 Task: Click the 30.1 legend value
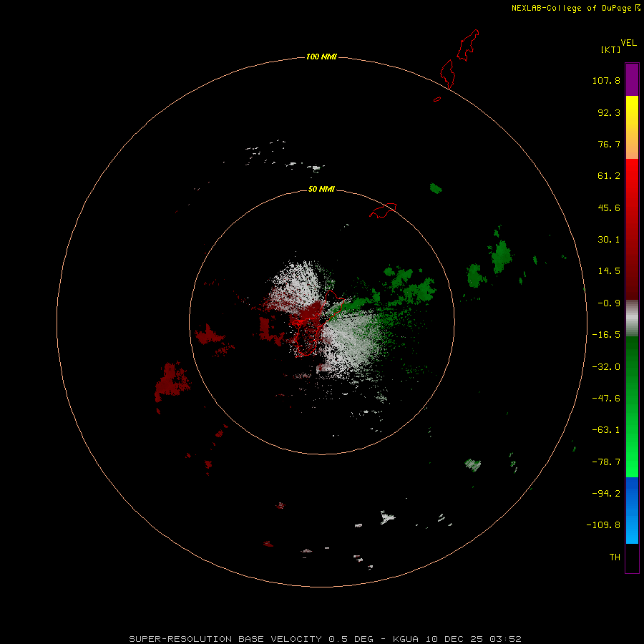point(609,240)
